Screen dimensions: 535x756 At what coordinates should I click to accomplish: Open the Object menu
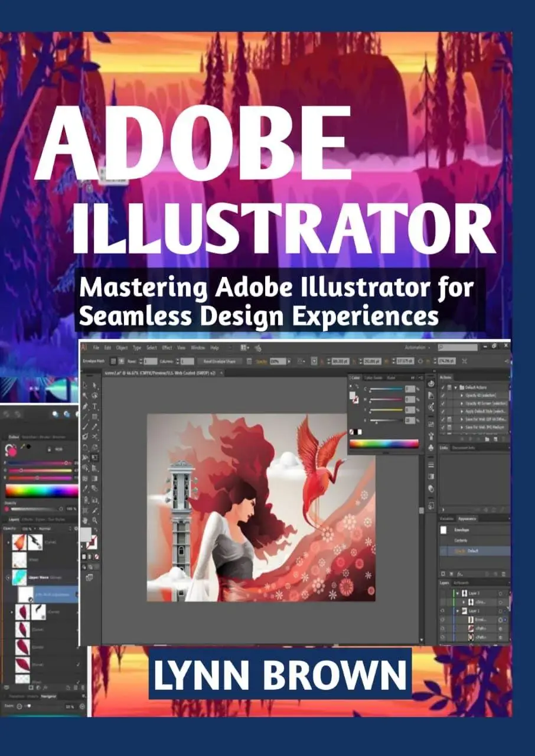click(122, 348)
